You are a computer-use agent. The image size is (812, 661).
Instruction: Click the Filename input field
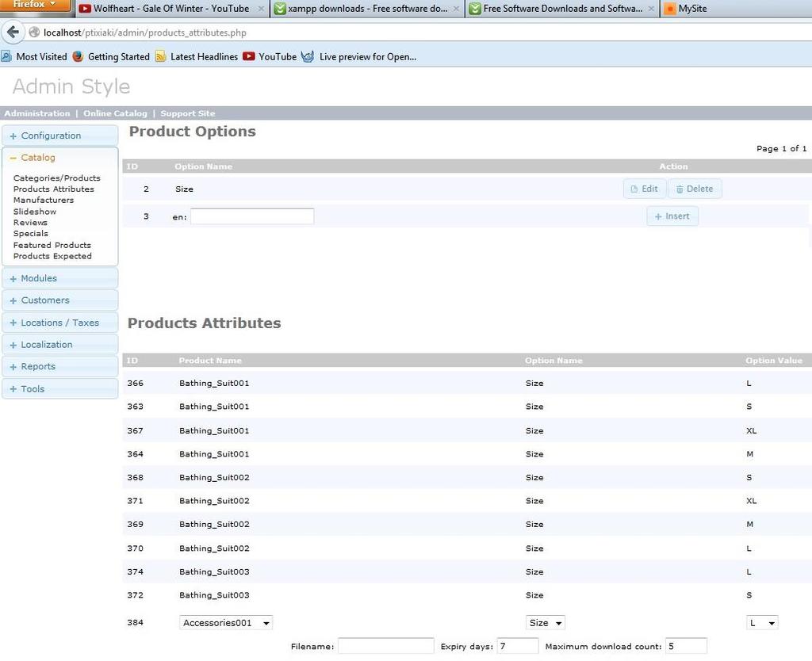coord(386,646)
